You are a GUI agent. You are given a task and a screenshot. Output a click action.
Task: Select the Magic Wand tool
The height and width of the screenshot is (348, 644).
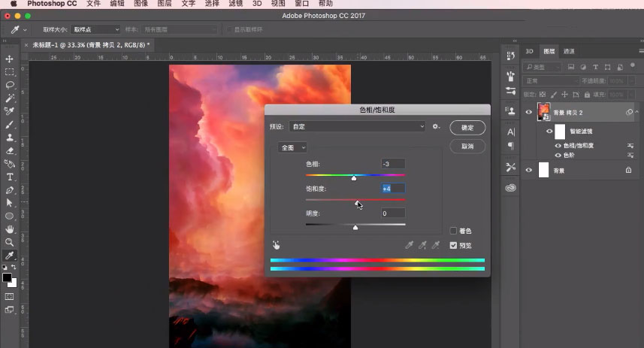click(10, 98)
